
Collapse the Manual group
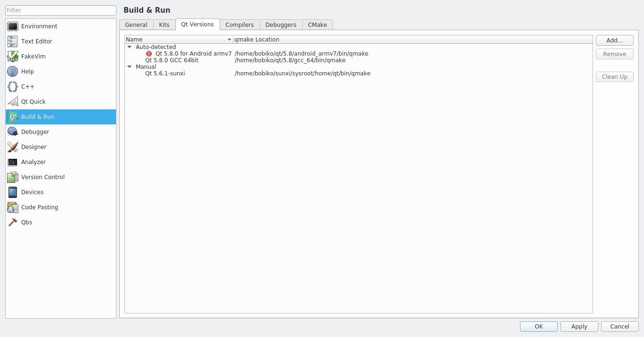click(129, 67)
